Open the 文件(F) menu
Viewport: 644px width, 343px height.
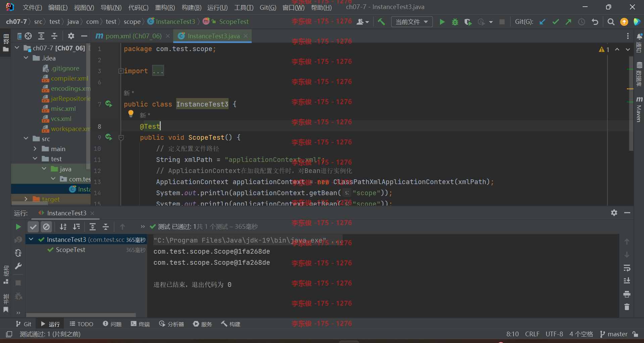32,7
